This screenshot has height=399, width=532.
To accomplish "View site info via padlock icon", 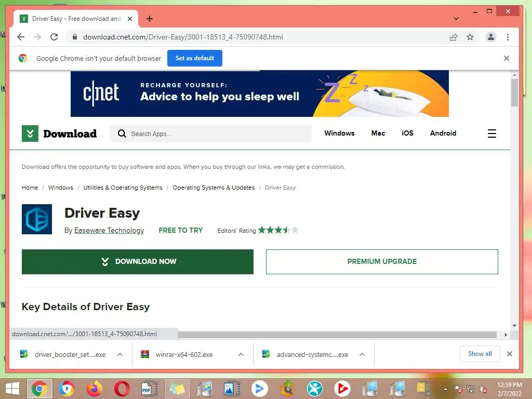I will 75,37.
